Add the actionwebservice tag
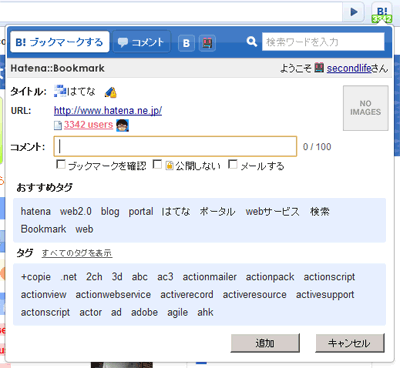 click(113, 294)
